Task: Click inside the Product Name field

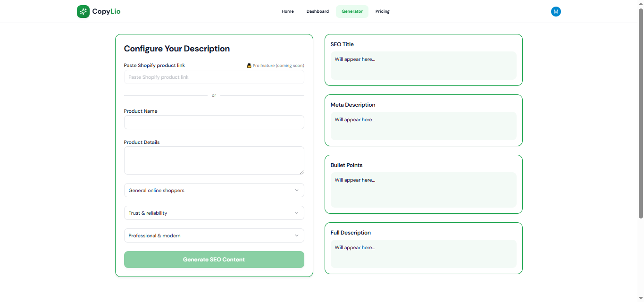Action: pyautogui.click(x=213, y=122)
